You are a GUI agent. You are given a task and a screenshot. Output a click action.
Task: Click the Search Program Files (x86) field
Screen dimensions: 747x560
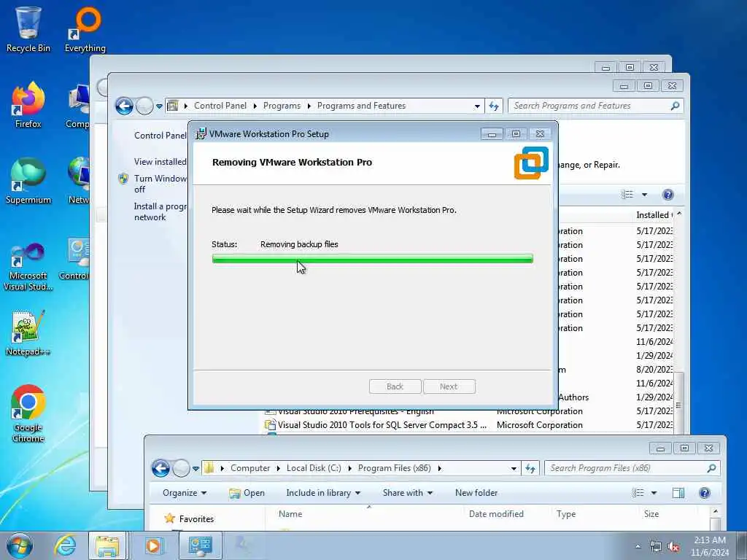click(632, 469)
